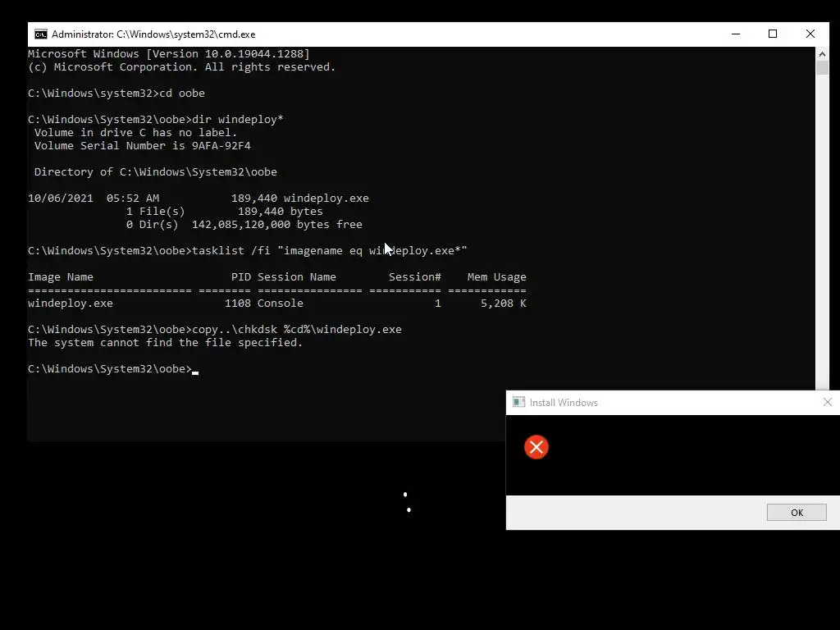The width and height of the screenshot is (840, 630).
Task: Click the 'Administrator: C:\Windows\system32\cmd.exe' title text
Action: 153,34
